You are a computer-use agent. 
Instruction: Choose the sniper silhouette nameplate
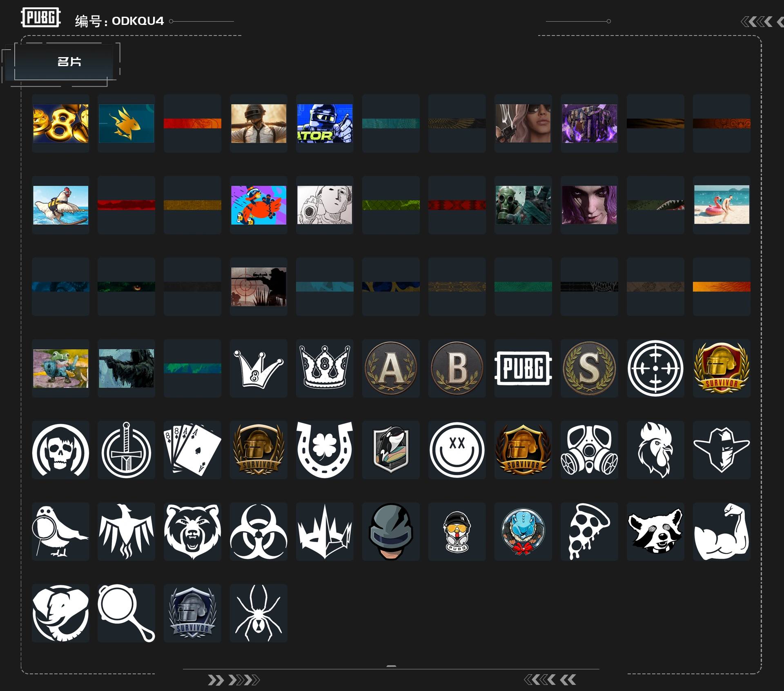click(x=258, y=287)
